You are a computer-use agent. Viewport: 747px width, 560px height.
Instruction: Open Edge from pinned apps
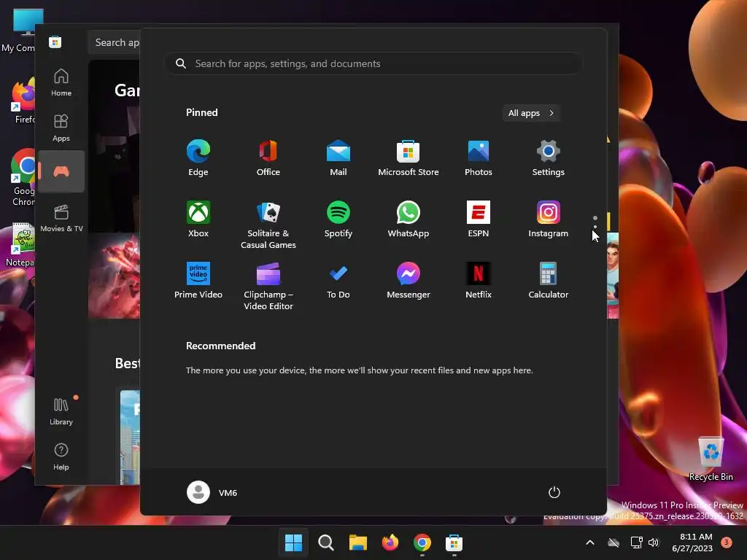198,158
